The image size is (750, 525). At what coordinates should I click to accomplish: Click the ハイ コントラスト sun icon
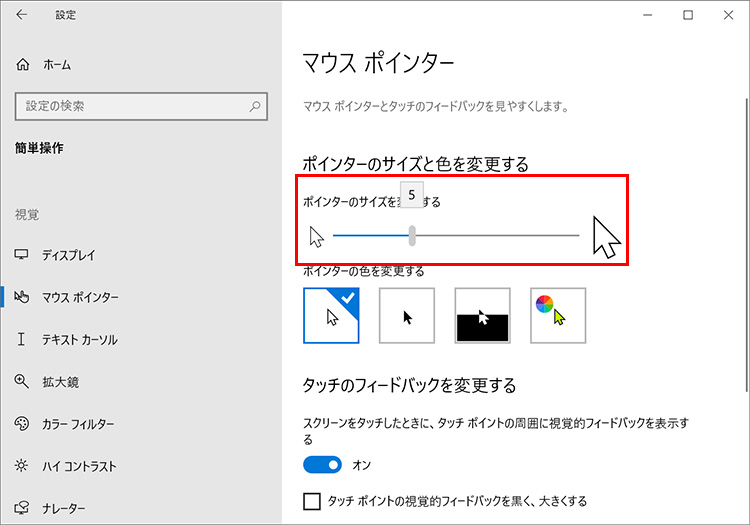(x=22, y=466)
